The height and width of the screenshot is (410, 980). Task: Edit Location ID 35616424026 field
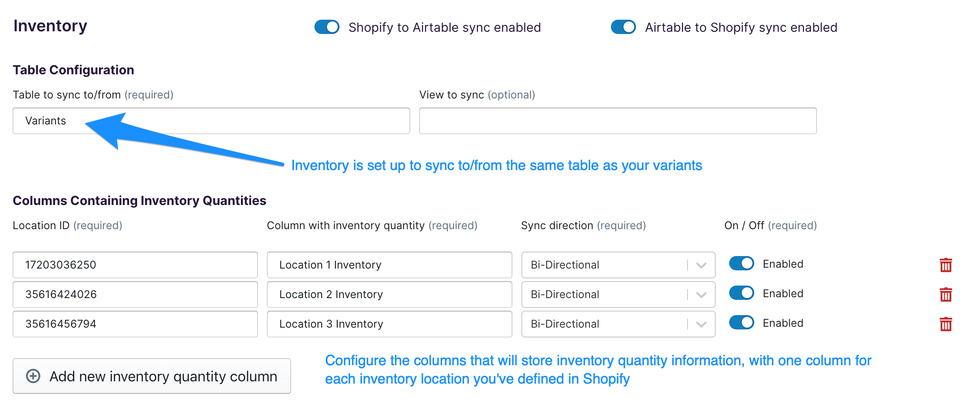click(135, 295)
